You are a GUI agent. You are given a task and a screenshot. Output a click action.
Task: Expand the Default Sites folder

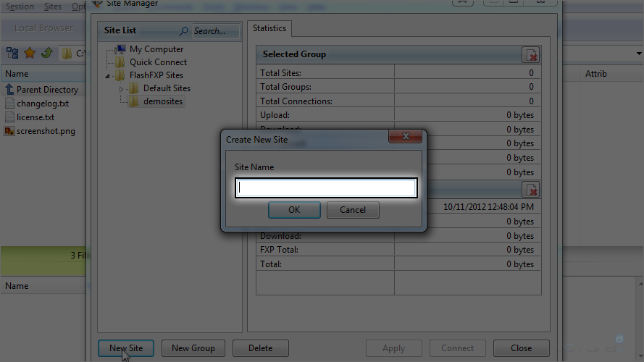122,88
